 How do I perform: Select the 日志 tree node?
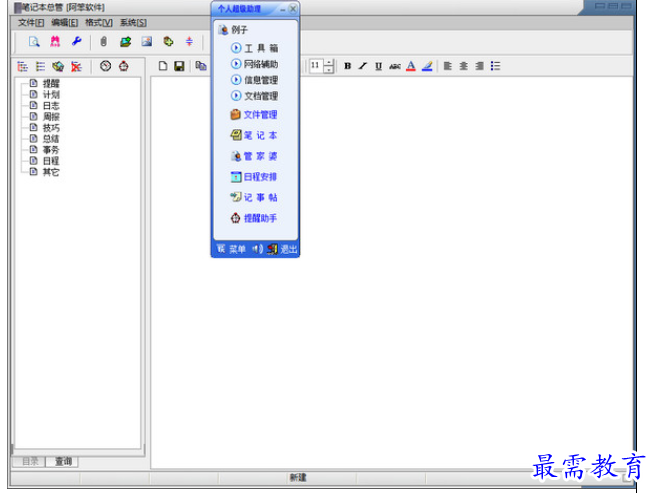[50, 105]
